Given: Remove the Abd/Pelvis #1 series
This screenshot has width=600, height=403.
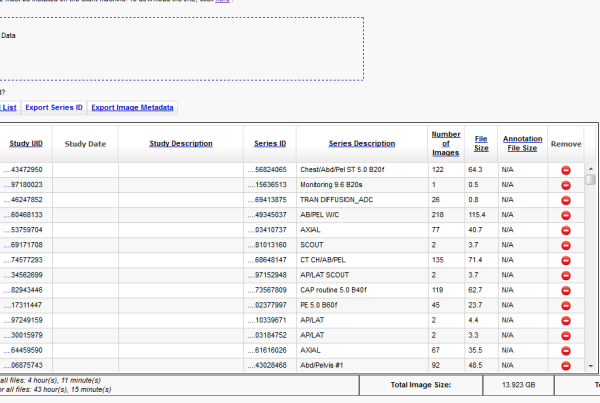Looking at the screenshot, I should point(566,366).
